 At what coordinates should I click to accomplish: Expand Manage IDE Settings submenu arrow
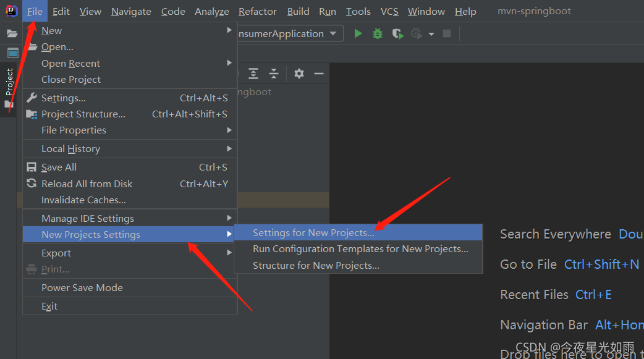229,218
